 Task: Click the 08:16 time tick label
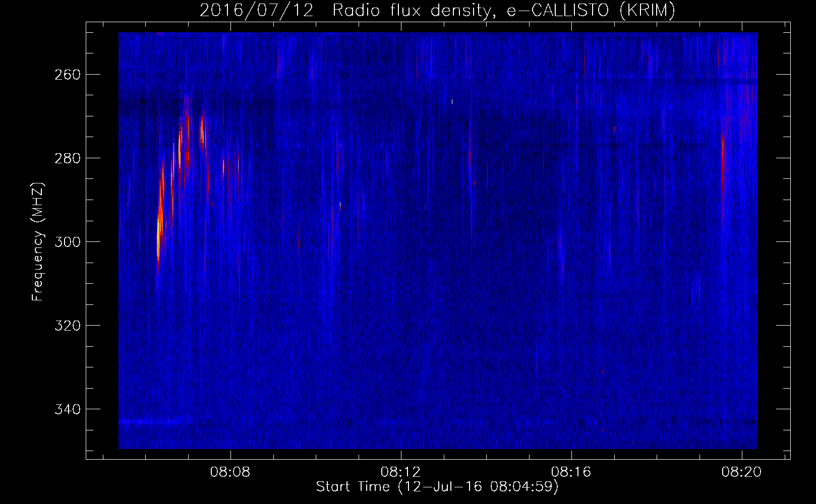[571, 473]
